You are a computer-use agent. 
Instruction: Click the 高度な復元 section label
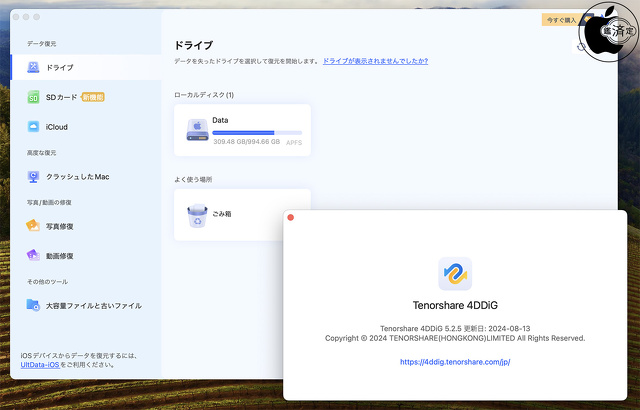tap(42, 153)
